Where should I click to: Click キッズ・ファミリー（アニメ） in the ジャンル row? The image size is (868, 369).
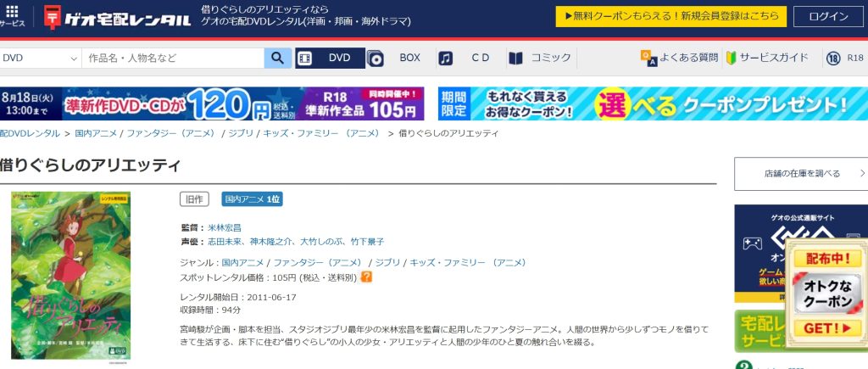point(468,263)
